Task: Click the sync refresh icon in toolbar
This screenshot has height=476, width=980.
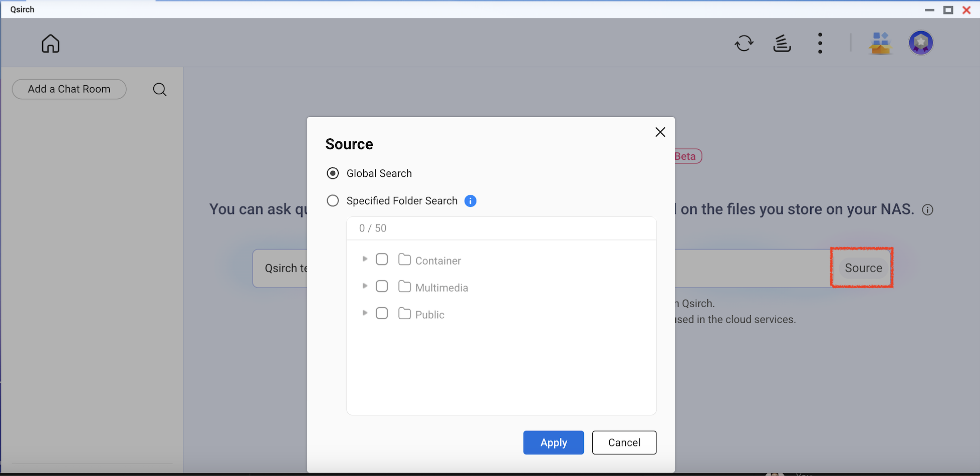Action: tap(744, 43)
